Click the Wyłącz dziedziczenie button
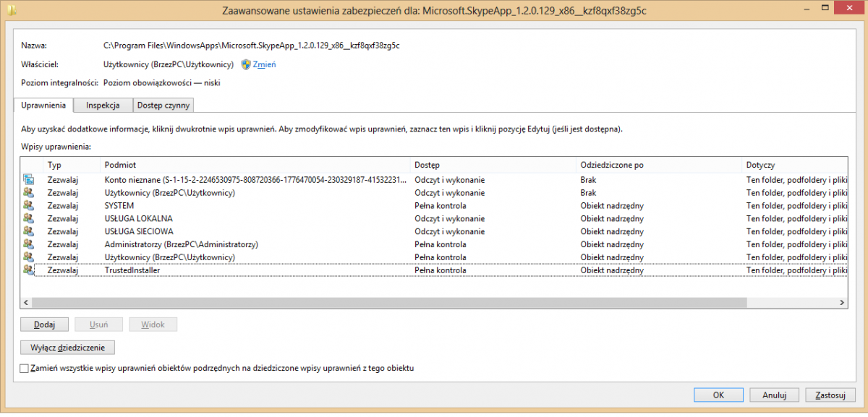Screen dimensions: 868x417 point(68,348)
